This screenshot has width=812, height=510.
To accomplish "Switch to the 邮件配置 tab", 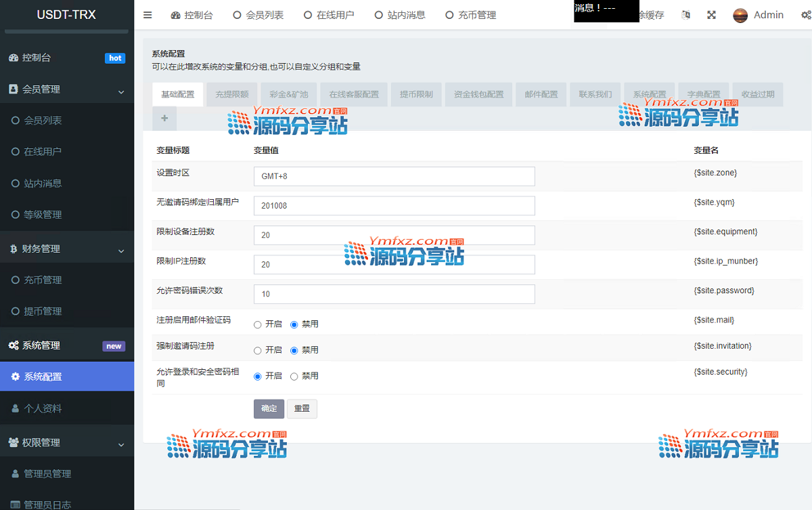I will 541,94.
